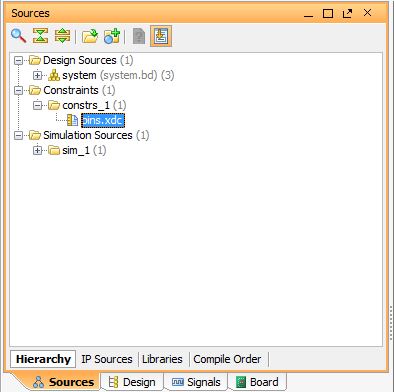The height and width of the screenshot is (392, 394).
Task: Switch to the Libraries tab
Action: pos(162,359)
